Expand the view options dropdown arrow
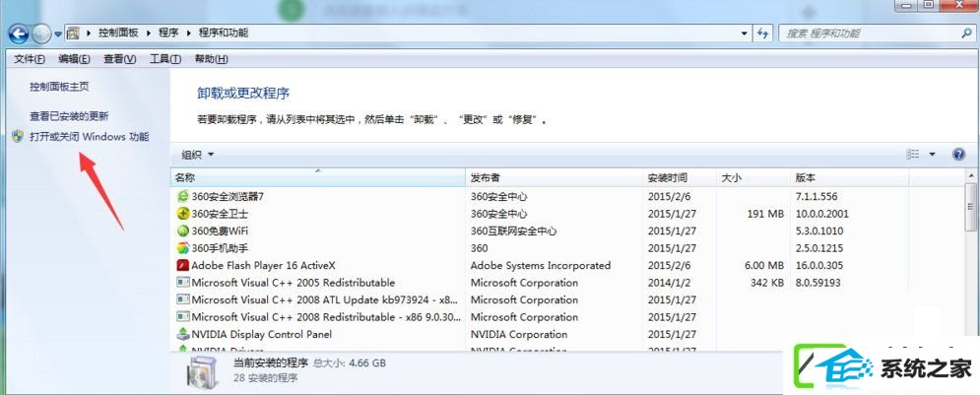 pyautogui.click(x=933, y=155)
